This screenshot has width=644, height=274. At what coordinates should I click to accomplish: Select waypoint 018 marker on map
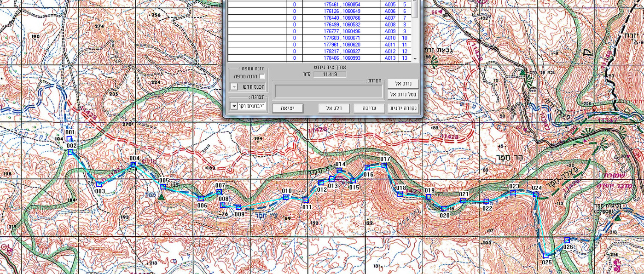tap(400, 194)
